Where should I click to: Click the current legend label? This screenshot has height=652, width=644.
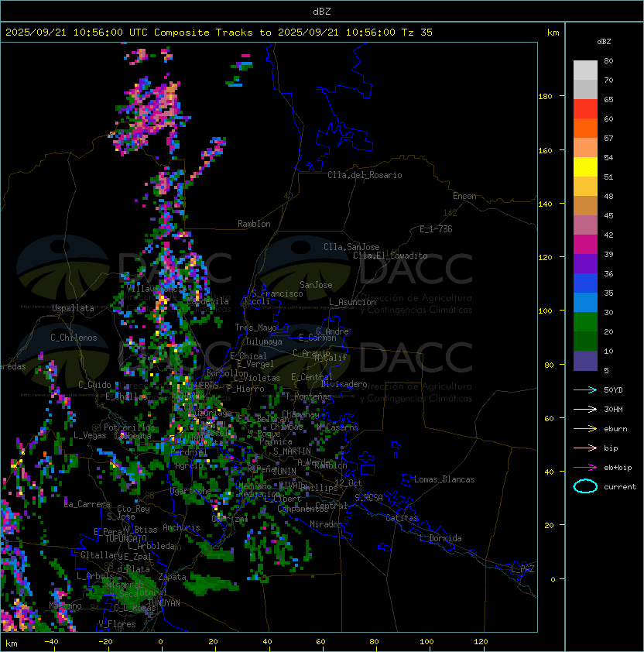(x=620, y=487)
